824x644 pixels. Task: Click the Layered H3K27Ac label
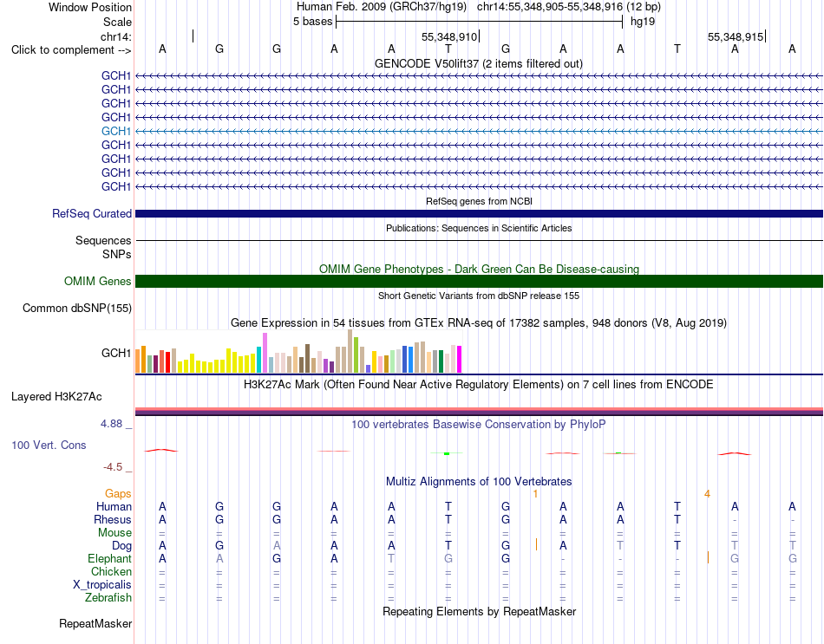pyautogui.click(x=56, y=397)
